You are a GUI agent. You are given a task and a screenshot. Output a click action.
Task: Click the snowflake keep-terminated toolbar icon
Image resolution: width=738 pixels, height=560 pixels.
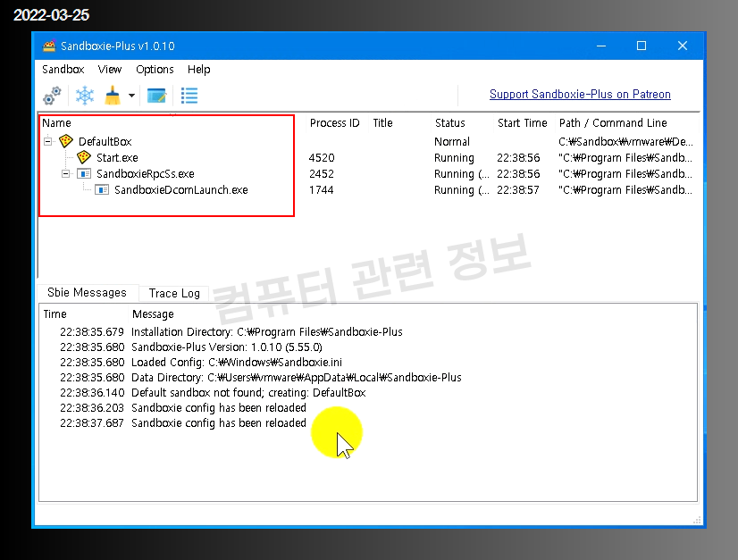coord(85,96)
